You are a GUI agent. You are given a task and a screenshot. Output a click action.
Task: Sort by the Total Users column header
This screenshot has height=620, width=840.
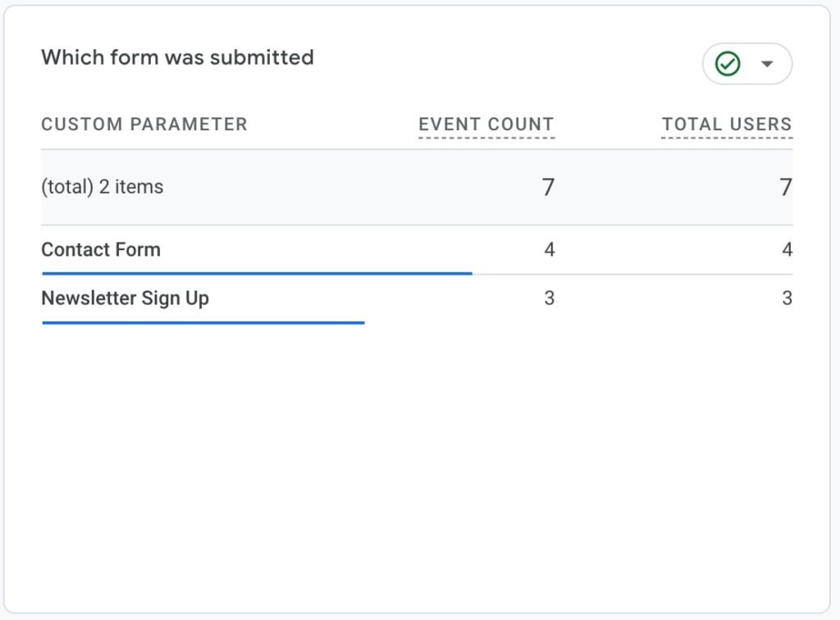click(727, 124)
